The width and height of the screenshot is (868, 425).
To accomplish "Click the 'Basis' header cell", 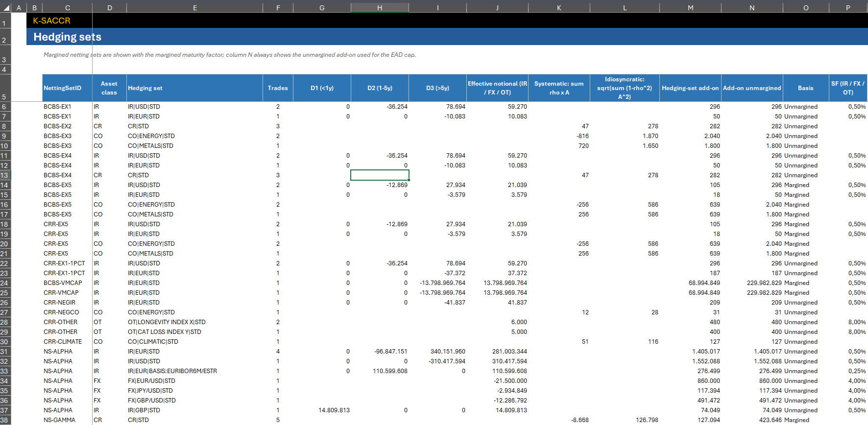I will [x=805, y=88].
